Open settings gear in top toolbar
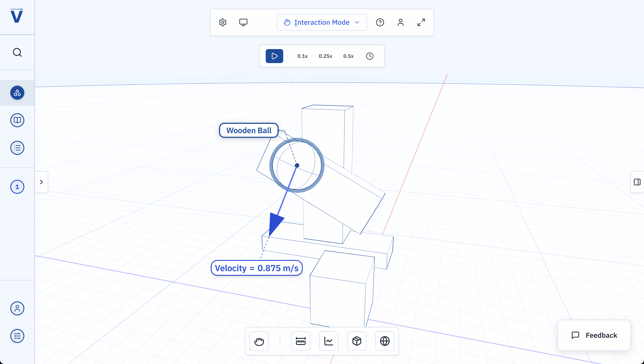 [x=223, y=22]
